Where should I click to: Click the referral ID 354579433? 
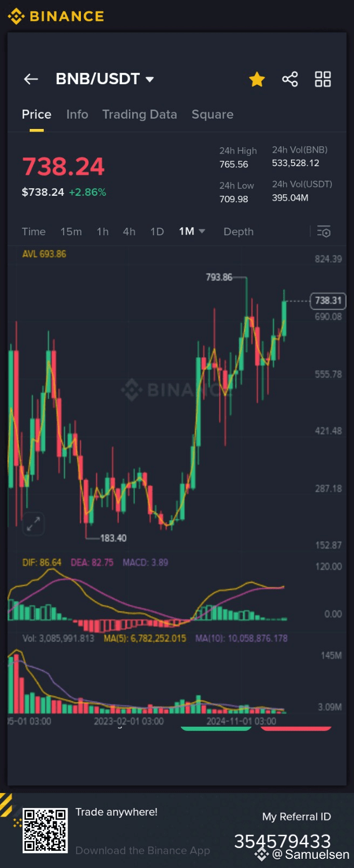[x=282, y=841]
